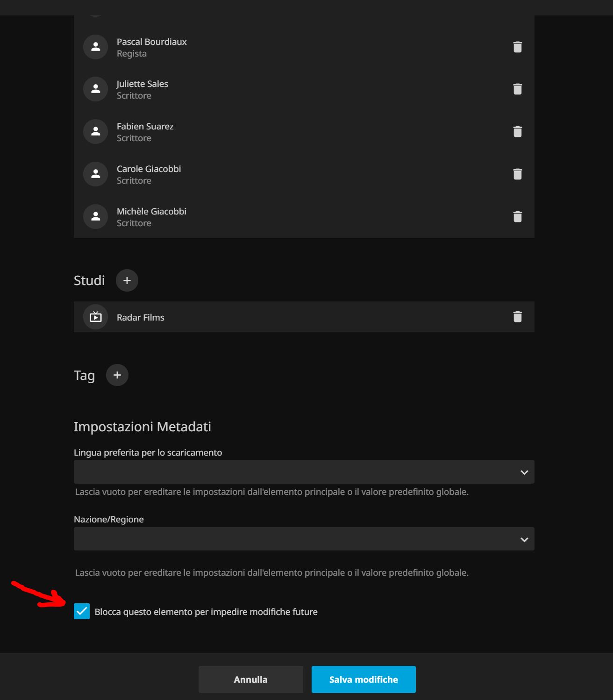This screenshot has width=613, height=700.
Task: Delete the Fabien Suarez writer entry
Action: point(517,132)
